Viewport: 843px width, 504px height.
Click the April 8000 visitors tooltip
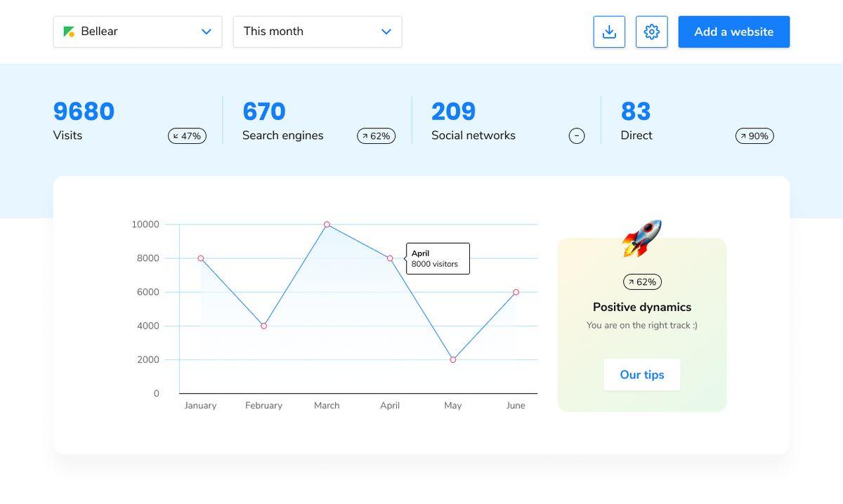(438, 258)
